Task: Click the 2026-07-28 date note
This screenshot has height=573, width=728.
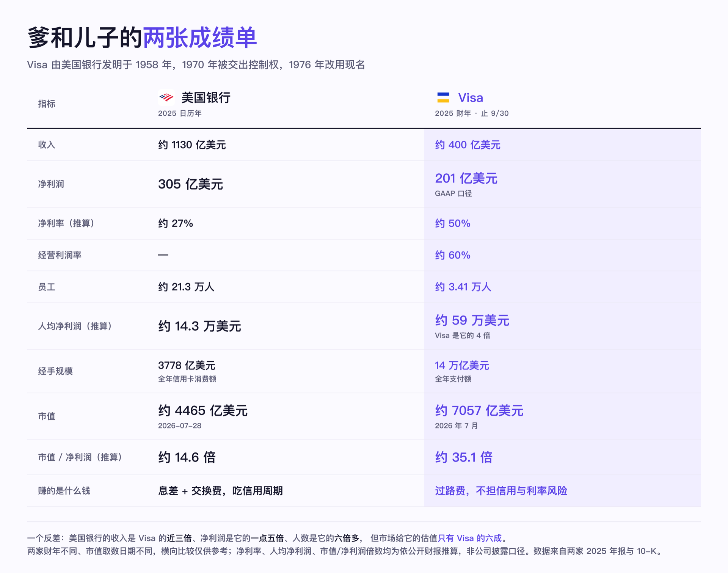Action: click(x=180, y=426)
